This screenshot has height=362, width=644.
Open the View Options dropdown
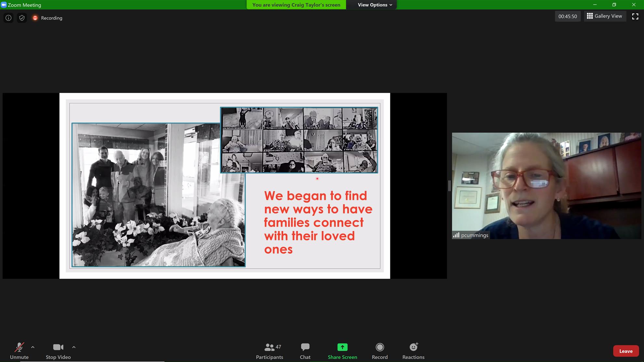[x=375, y=5]
